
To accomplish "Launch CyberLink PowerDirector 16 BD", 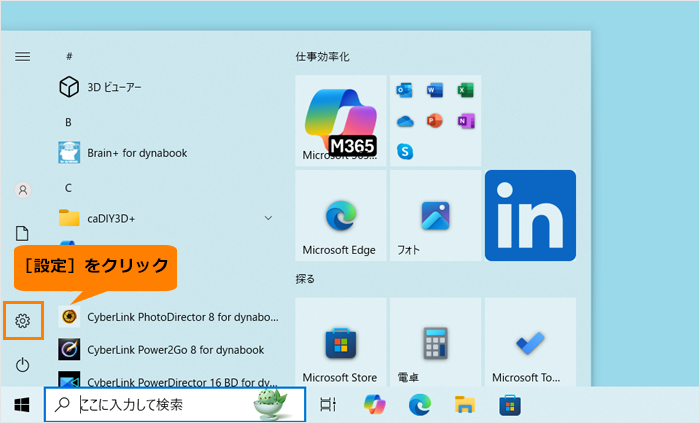I will point(168,380).
